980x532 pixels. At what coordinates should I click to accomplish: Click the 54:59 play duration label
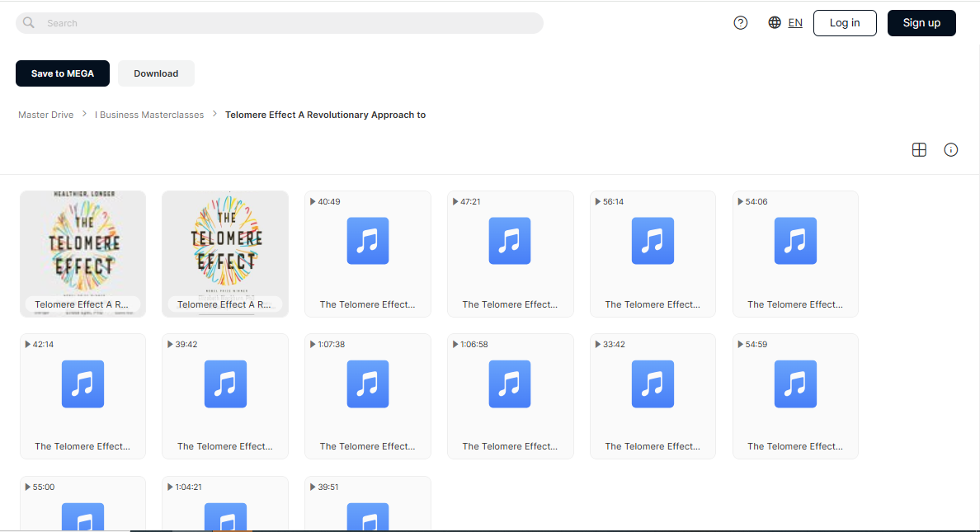pyautogui.click(x=752, y=345)
